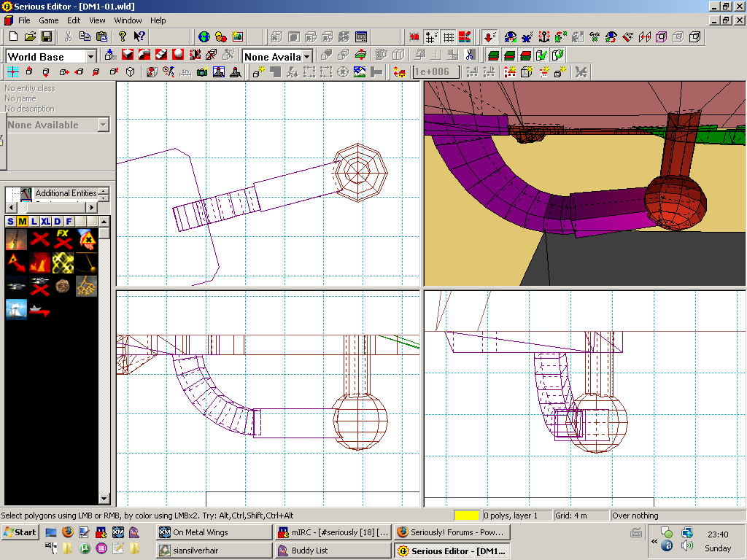Open the Game menu
The width and height of the screenshot is (747, 560).
[48, 20]
